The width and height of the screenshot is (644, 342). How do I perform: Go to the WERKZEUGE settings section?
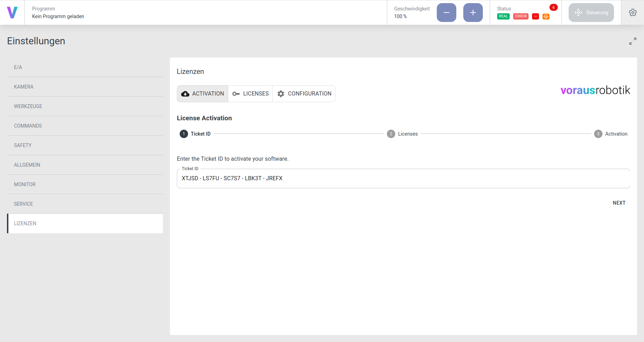coord(28,106)
